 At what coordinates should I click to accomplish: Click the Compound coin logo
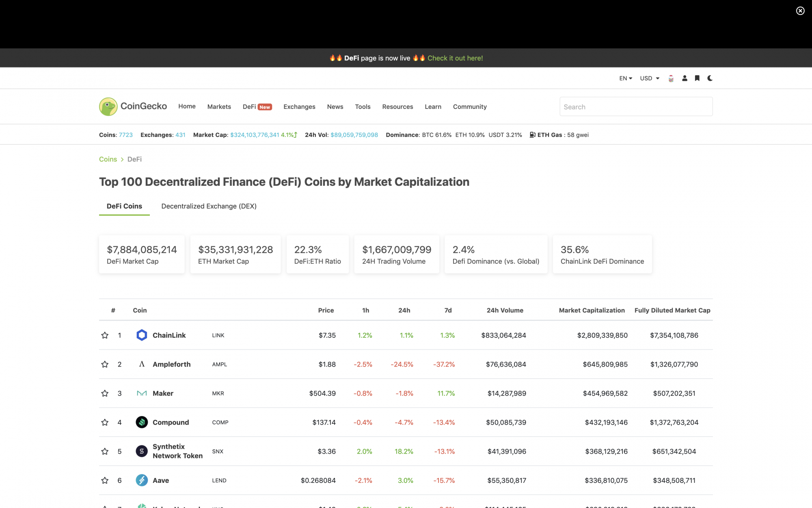coord(142,422)
